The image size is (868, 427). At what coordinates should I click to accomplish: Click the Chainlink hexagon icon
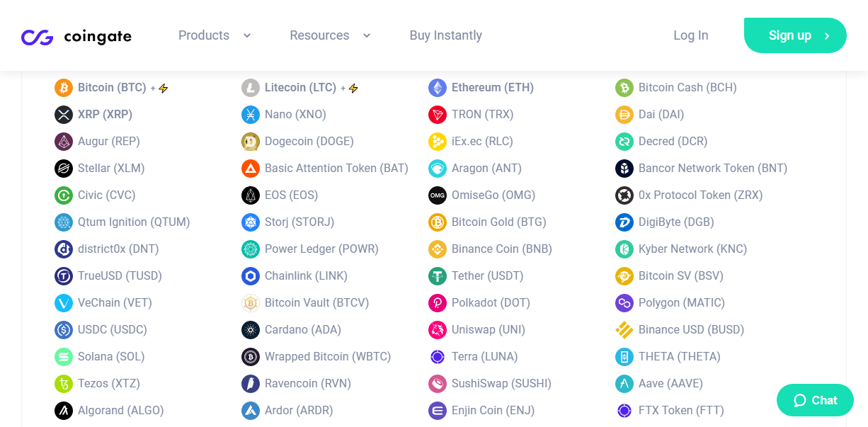click(x=251, y=276)
